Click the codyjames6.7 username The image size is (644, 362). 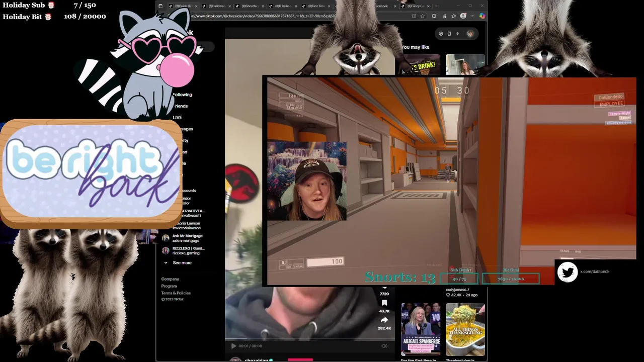[x=457, y=290]
